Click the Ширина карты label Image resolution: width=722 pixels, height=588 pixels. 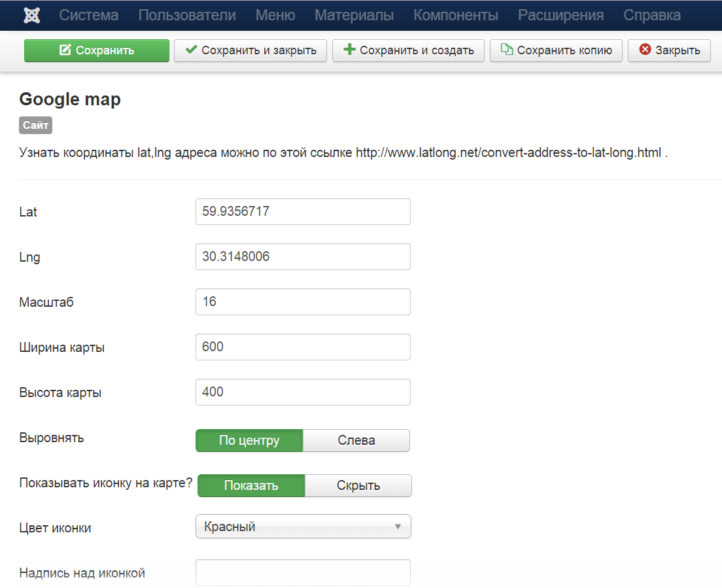(61, 347)
